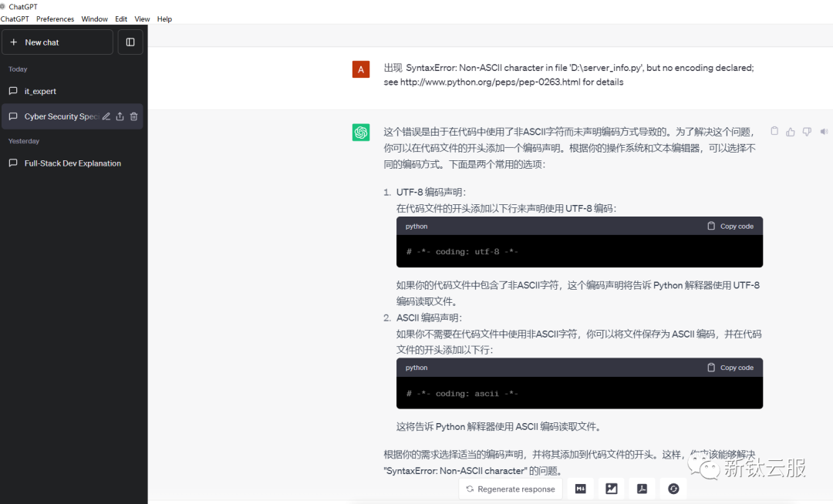The image size is (833, 504).
Task: Click the clipboard icon in ascii code header
Action: click(x=711, y=368)
